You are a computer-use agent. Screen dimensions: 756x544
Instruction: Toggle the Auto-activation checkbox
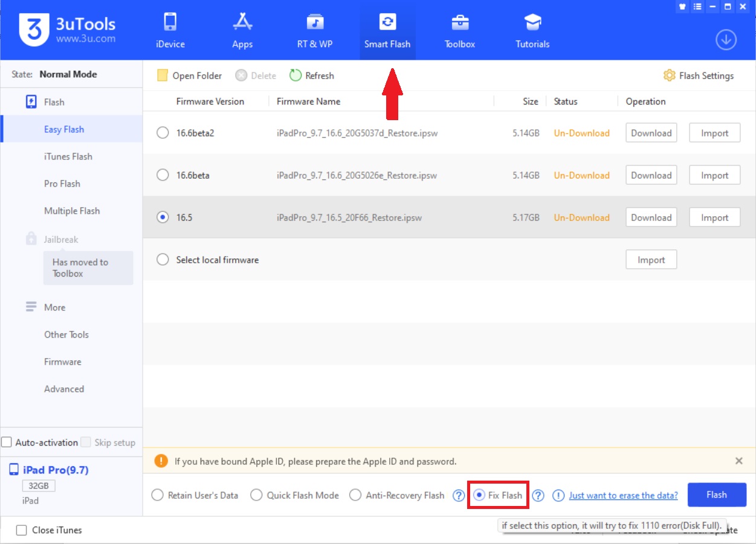click(7, 443)
